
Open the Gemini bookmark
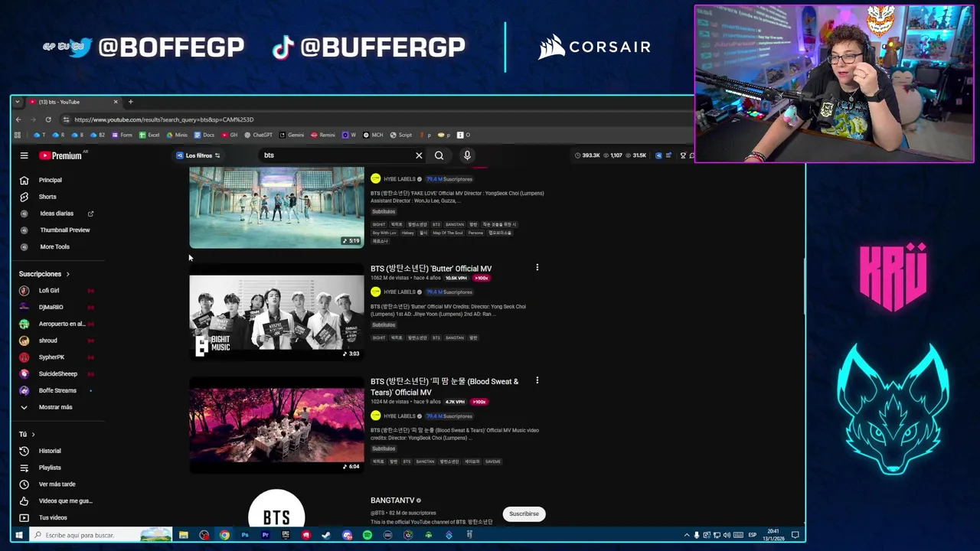291,135
